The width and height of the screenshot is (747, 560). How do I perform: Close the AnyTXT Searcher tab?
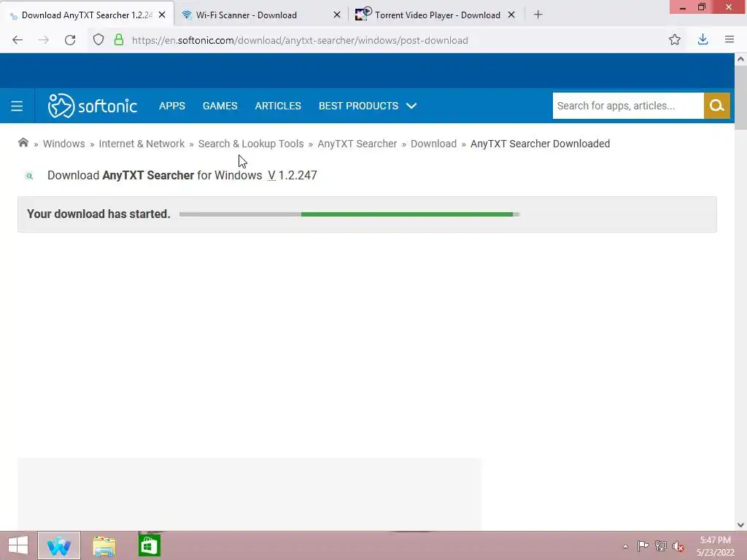(162, 15)
